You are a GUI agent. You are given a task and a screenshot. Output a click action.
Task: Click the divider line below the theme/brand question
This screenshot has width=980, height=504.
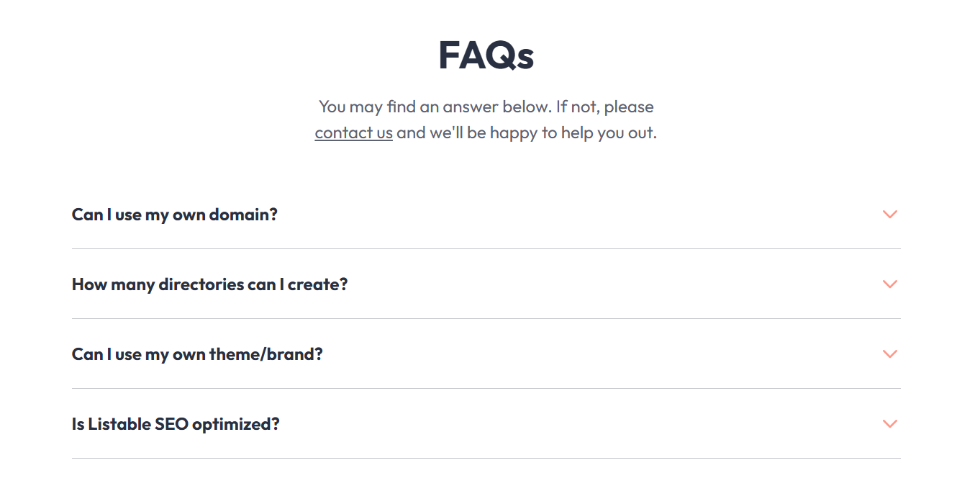pos(486,389)
